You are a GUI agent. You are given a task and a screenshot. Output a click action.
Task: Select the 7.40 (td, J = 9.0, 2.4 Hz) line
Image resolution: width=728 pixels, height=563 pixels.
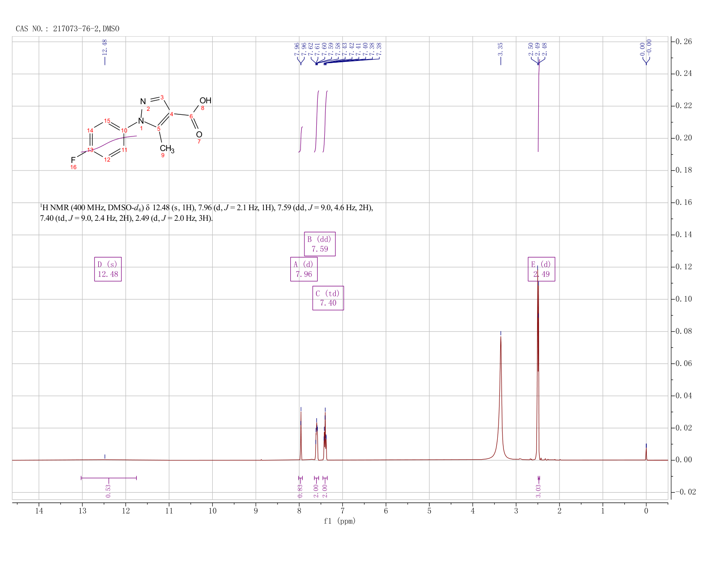[127, 219]
